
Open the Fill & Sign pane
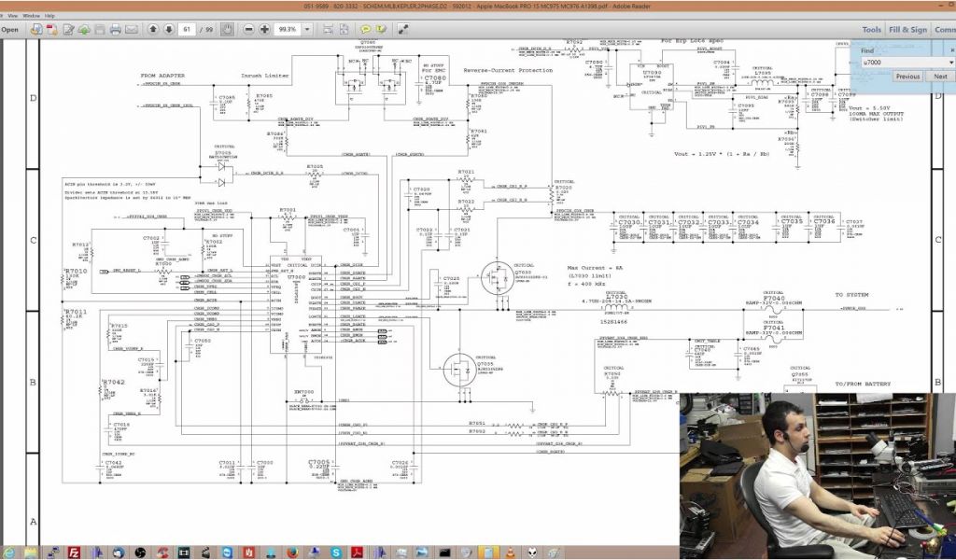(x=907, y=29)
